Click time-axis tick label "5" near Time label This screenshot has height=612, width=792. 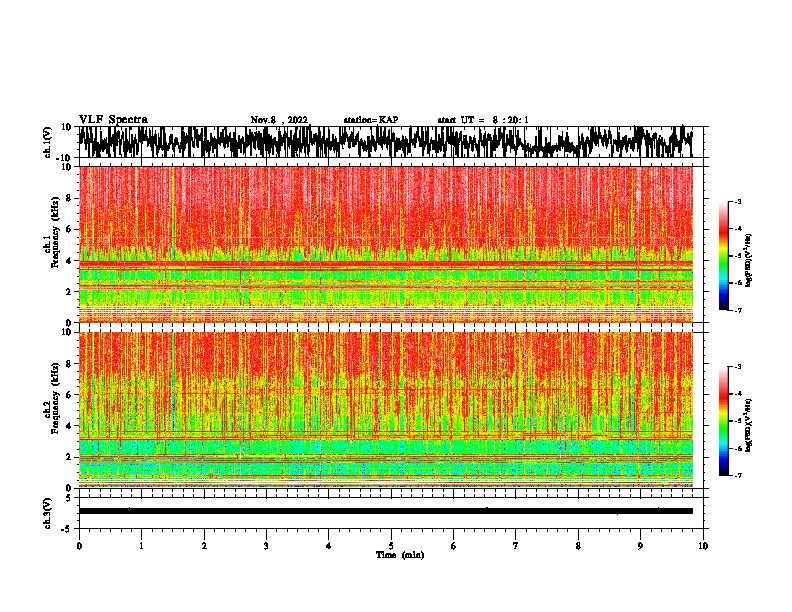[391, 546]
